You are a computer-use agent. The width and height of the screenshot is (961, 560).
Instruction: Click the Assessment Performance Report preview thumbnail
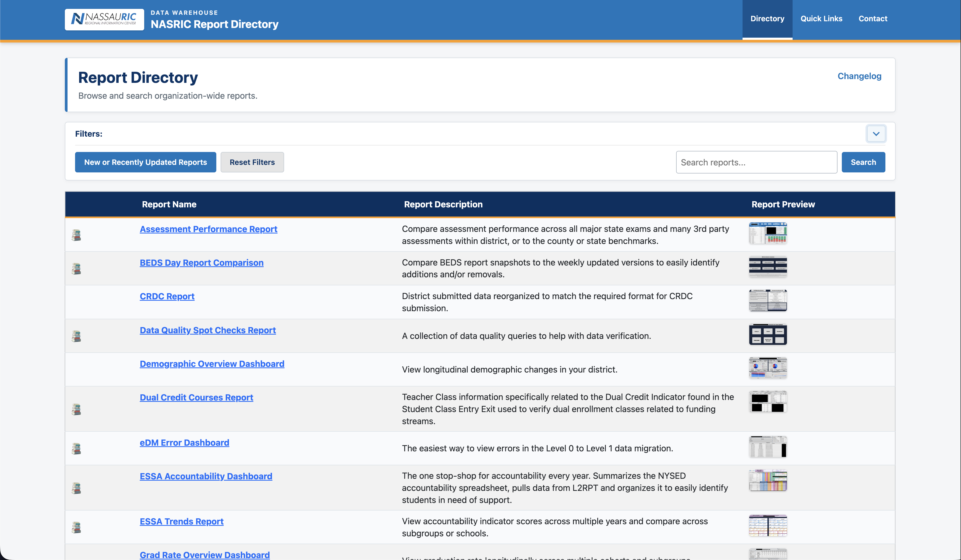(768, 233)
